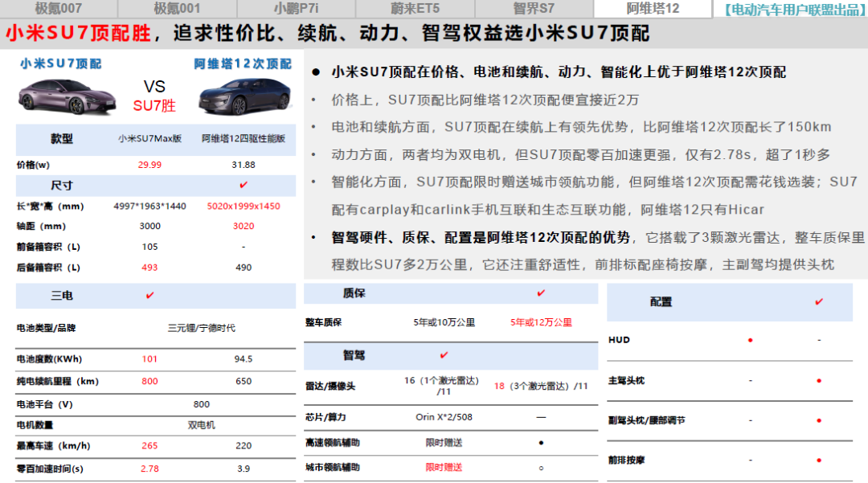Image resolution: width=868 pixels, height=483 pixels.
Task: Click the rear trunk value 493
Action: pyautogui.click(x=150, y=268)
